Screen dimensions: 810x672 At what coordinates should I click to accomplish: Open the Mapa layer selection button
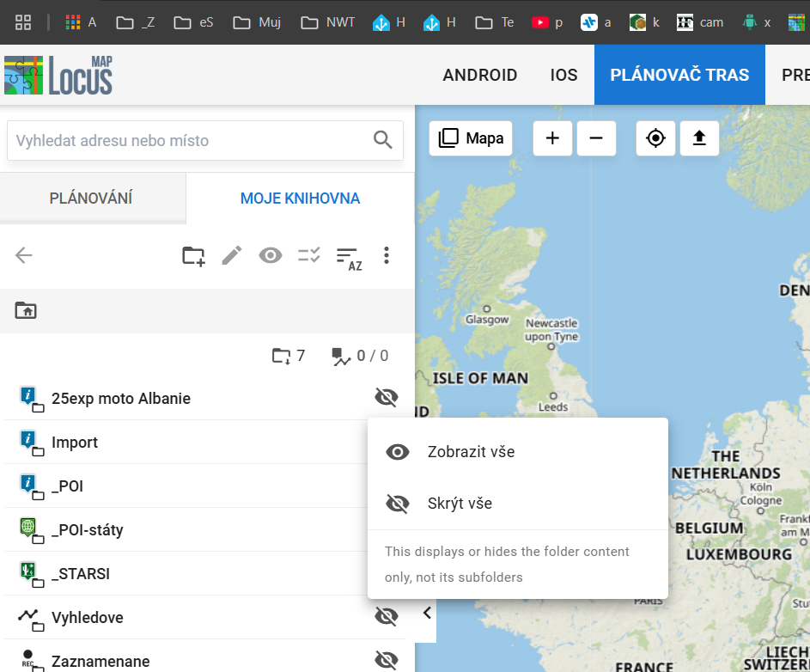(x=471, y=138)
